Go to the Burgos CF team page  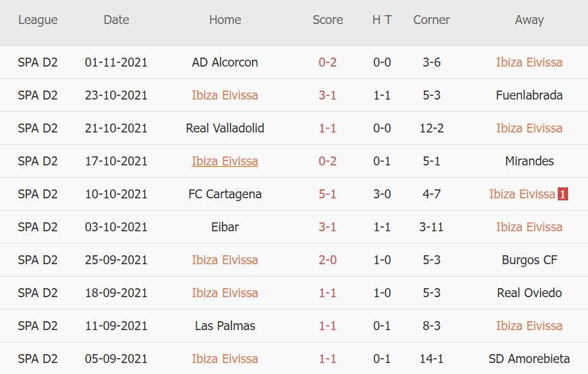(529, 260)
